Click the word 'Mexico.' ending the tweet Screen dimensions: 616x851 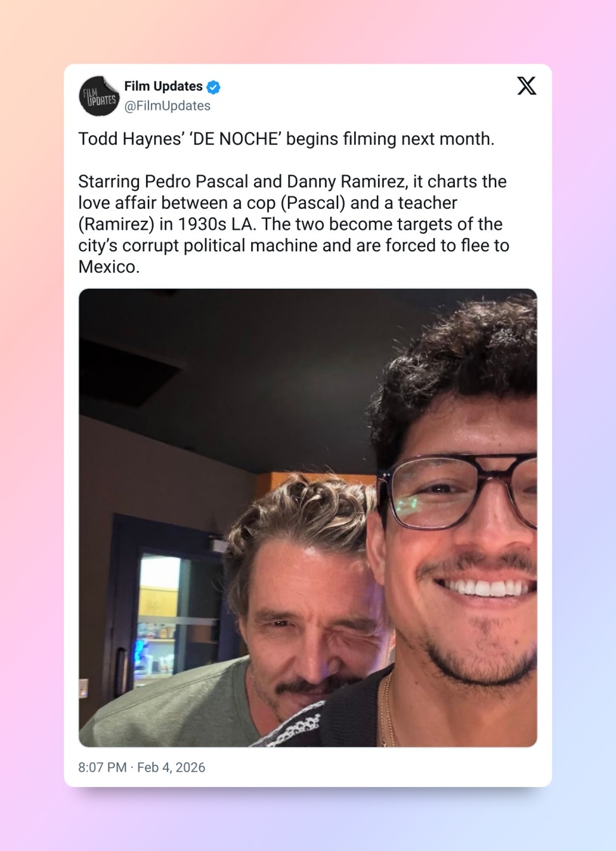109,267
